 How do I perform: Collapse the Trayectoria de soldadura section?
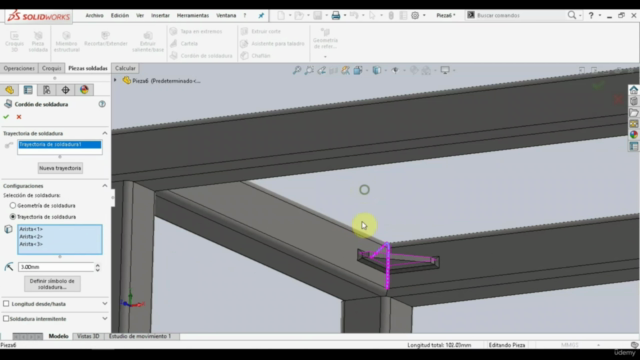click(104, 133)
